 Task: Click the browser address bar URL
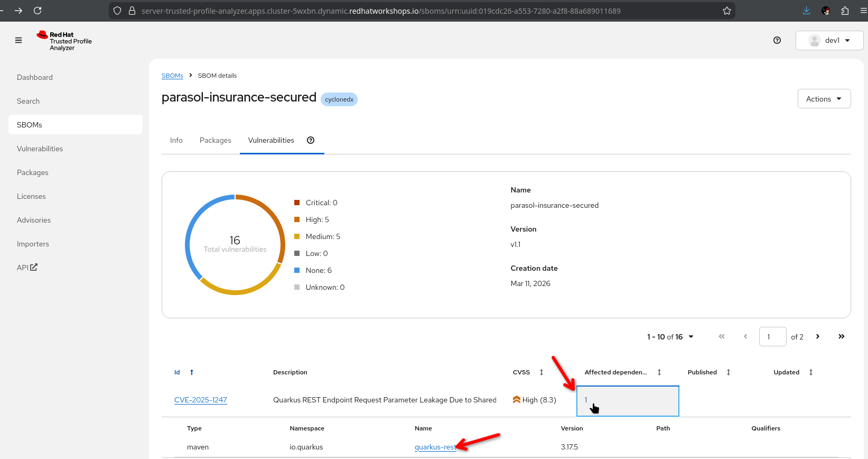tap(381, 11)
